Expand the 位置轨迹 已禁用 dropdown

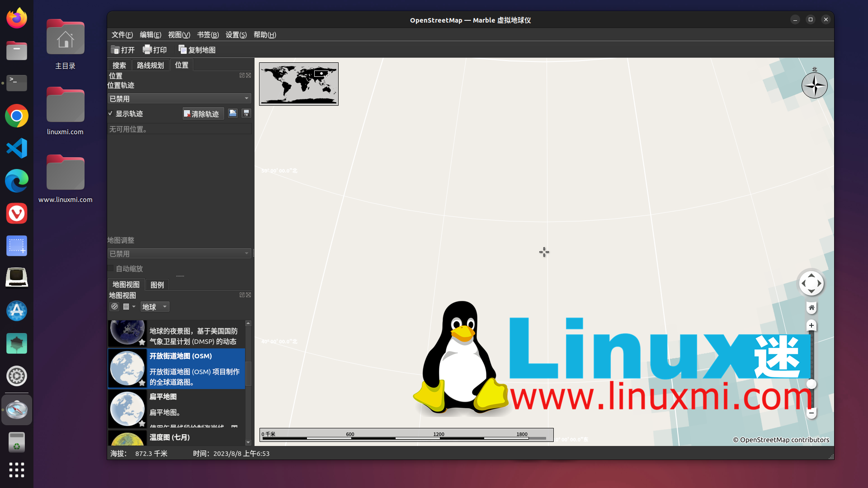pos(179,99)
